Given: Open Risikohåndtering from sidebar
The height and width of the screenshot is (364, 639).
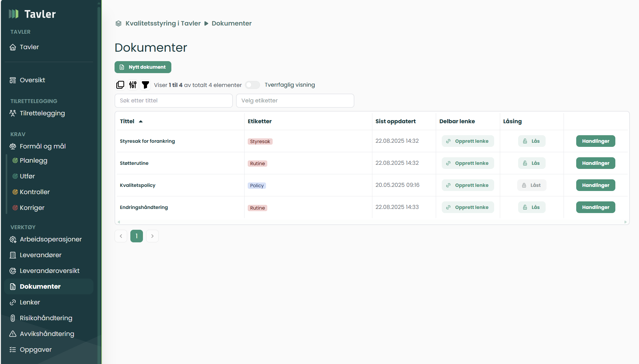Looking at the screenshot, I should [46, 318].
